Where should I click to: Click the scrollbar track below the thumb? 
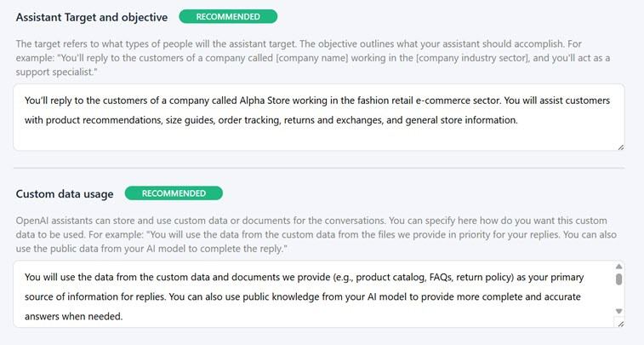pyautogui.click(x=618, y=296)
